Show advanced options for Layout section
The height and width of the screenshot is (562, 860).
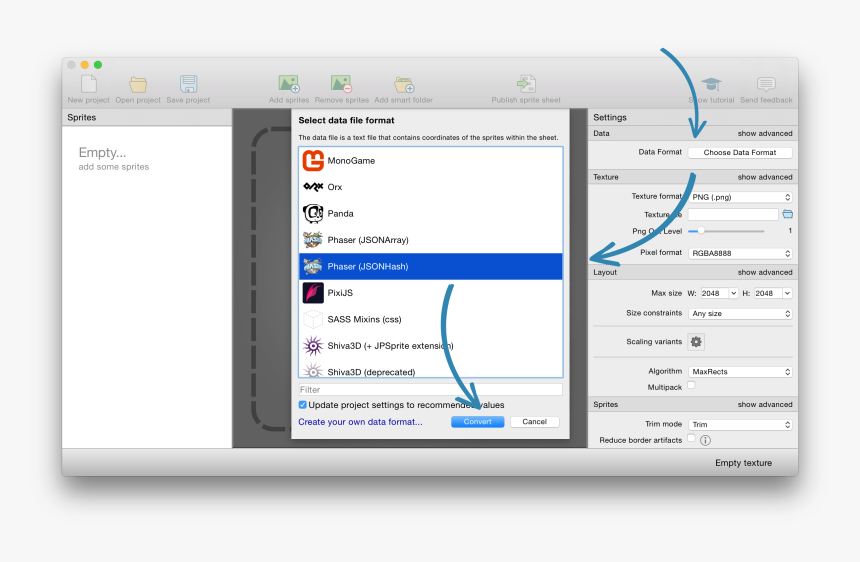(765, 272)
